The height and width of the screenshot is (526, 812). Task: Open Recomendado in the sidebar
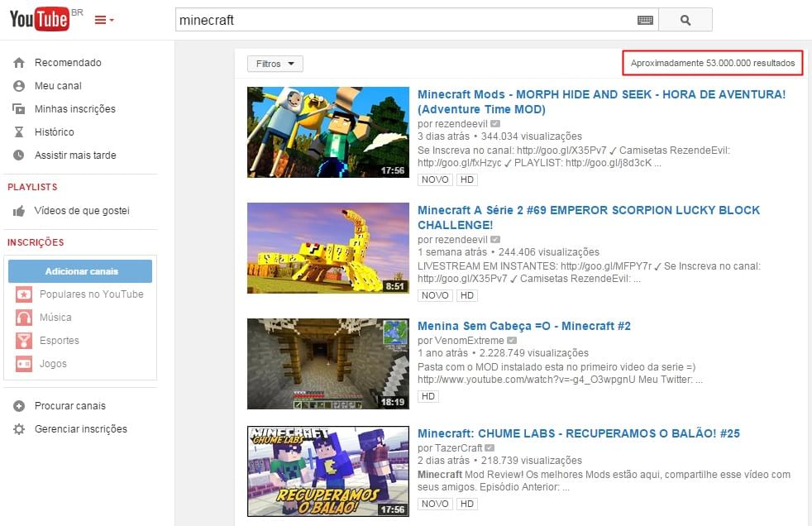pos(68,63)
